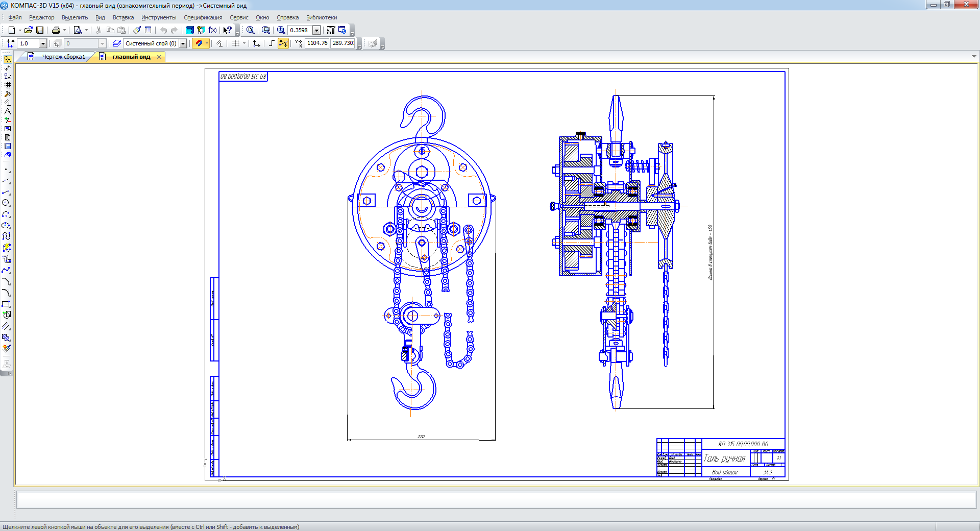Select the Dimensions panel in the sidebar
The width and height of the screenshot is (980, 531).
click(7, 68)
